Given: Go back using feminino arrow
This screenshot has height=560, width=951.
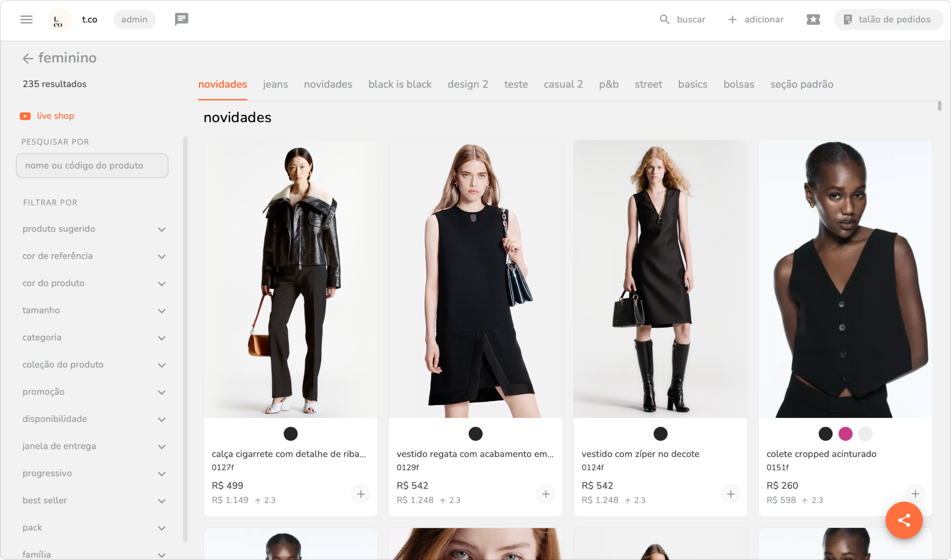Looking at the screenshot, I should tap(28, 58).
